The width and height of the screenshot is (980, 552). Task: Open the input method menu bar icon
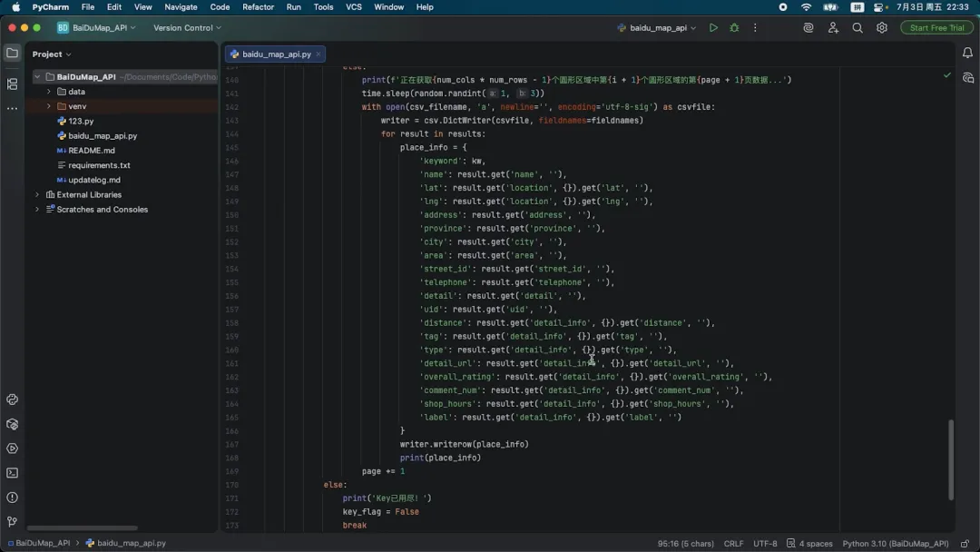[x=857, y=7]
